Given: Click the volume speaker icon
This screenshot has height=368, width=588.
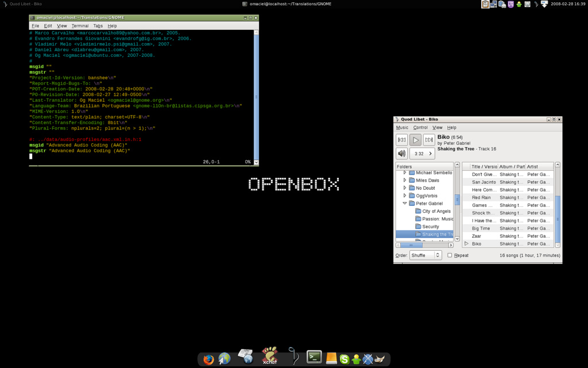Looking at the screenshot, I should click(401, 154).
